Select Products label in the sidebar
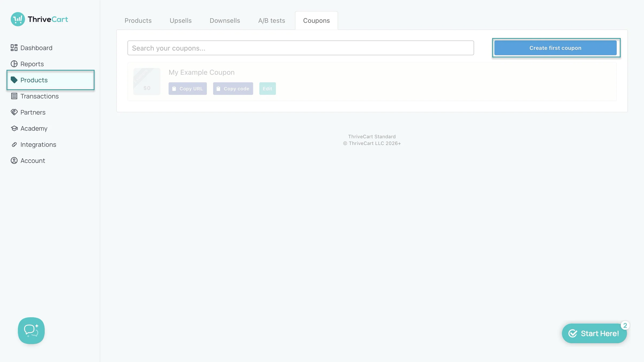 [x=34, y=80]
